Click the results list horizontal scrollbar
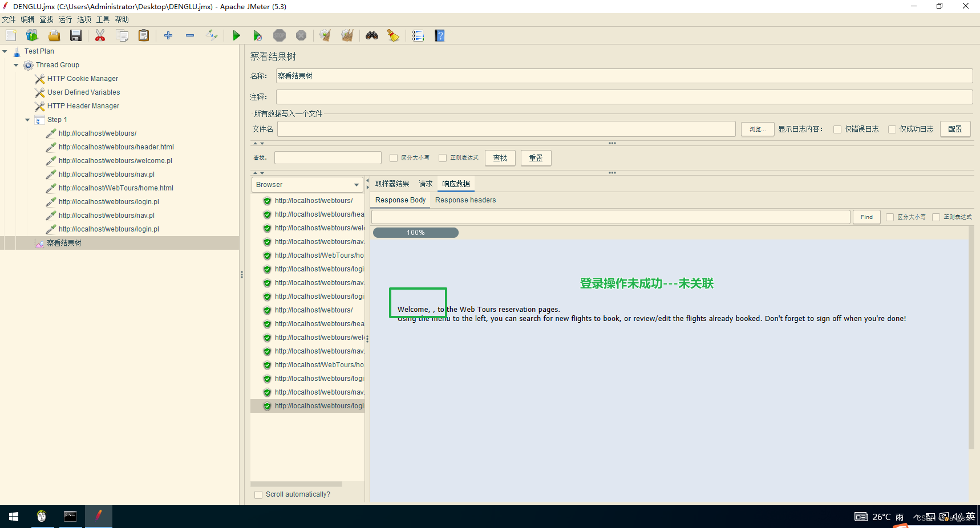Screen dimensions: 980x528 pyautogui.click(x=296, y=484)
